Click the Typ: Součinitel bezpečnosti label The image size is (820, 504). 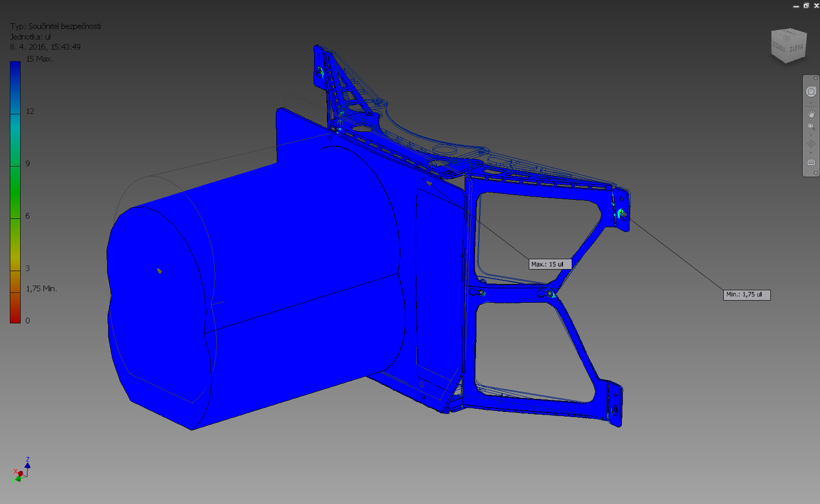[x=55, y=26]
